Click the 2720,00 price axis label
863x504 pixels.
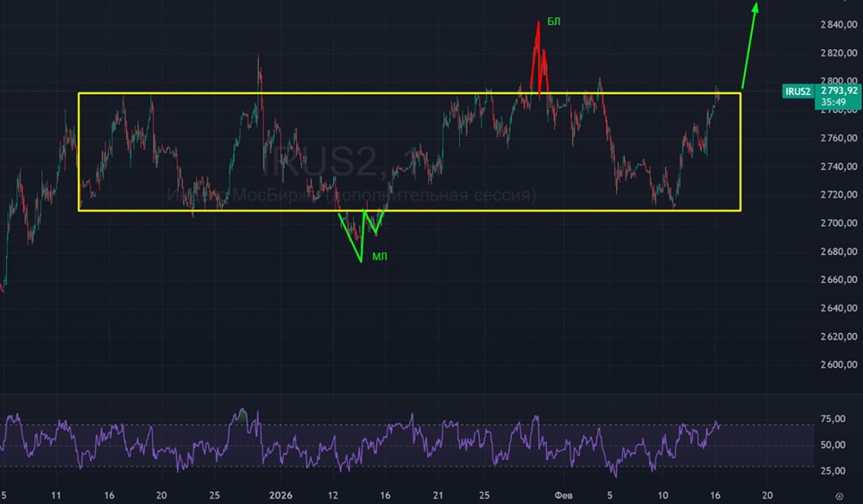click(839, 194)
